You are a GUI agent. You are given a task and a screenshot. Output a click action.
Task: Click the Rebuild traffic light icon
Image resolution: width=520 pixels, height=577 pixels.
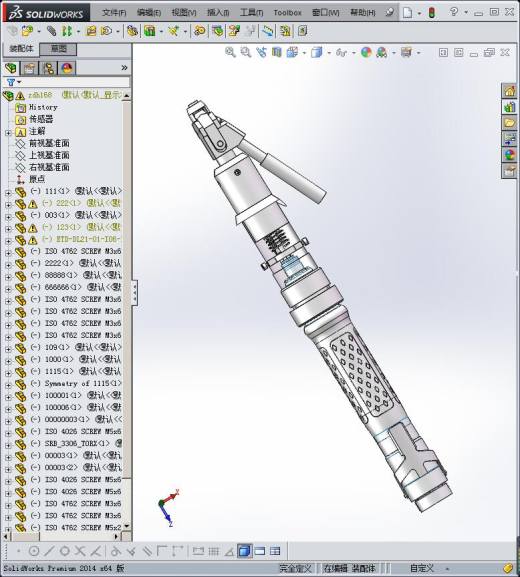[432, 13]
